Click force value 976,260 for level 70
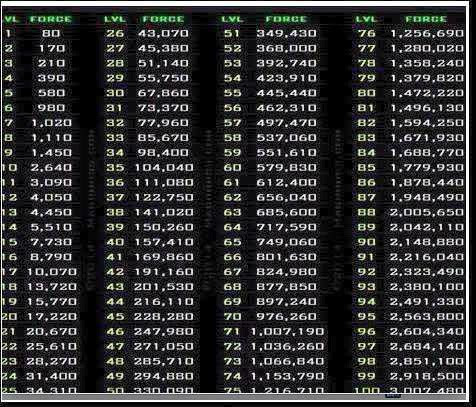 (287, 317)
